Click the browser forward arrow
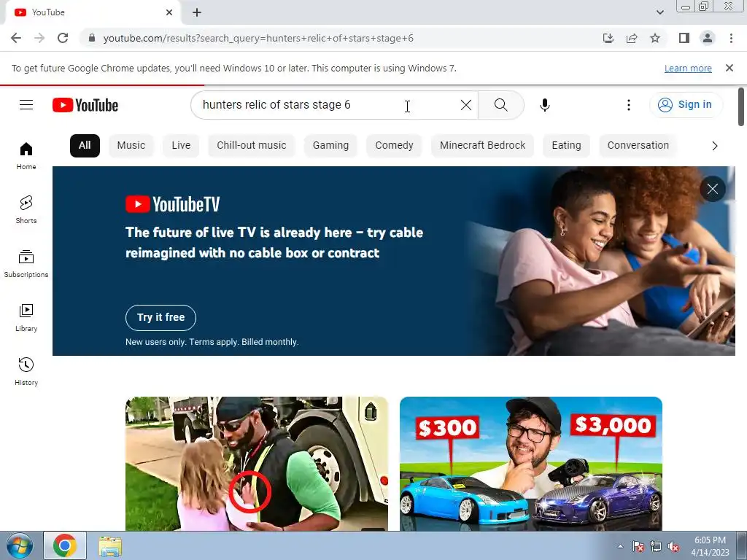 click(39, 38)
